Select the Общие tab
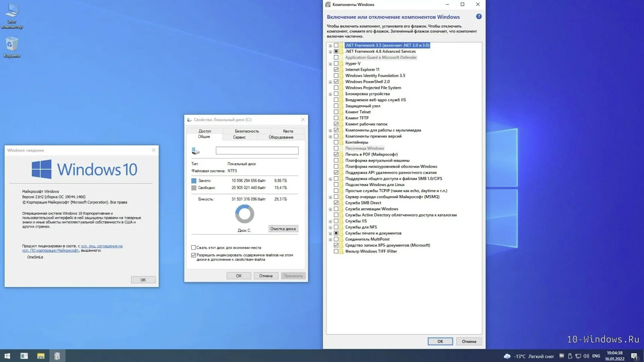644x362 pixels. (204, 137)
